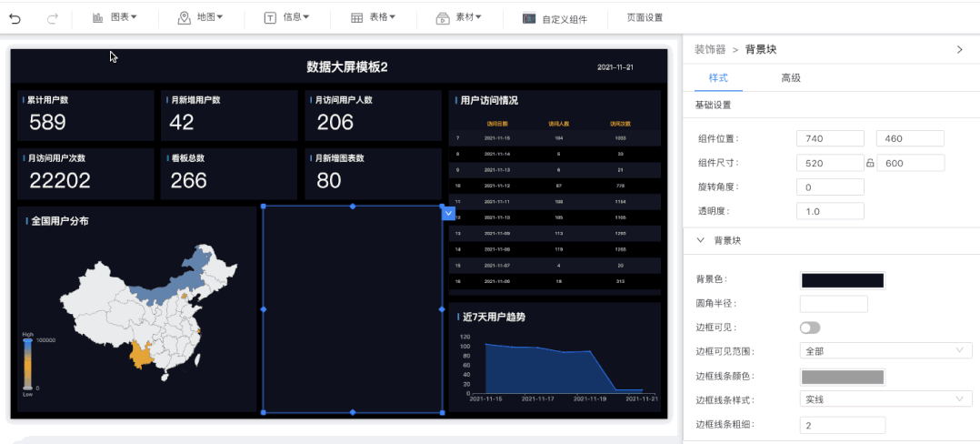Open the 图表 chart menu
This screenshot has height=444, width=980.
[115, 17]
